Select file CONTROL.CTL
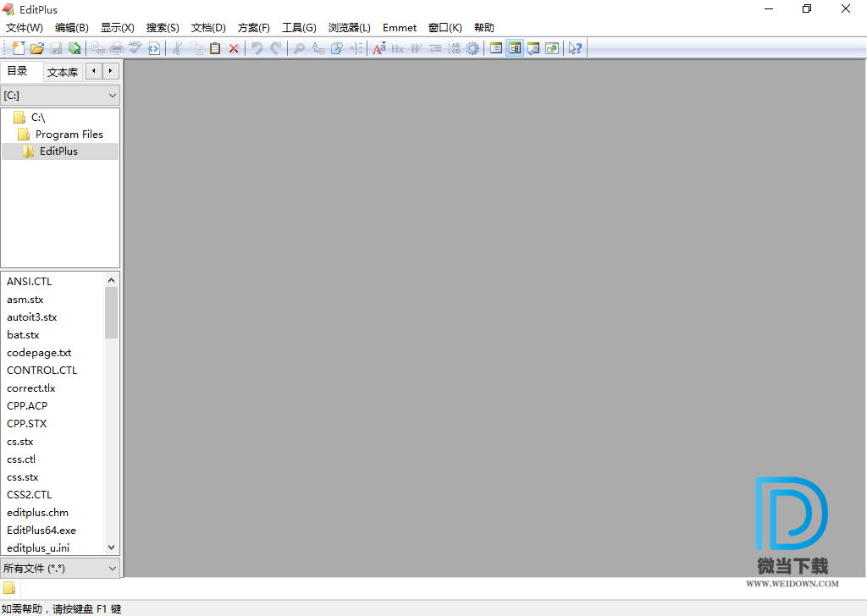 pos(42,370)
